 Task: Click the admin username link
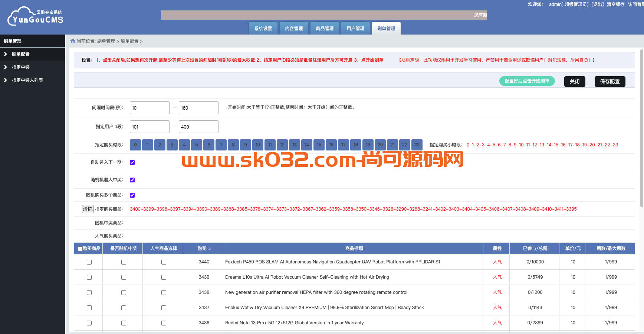555,4
